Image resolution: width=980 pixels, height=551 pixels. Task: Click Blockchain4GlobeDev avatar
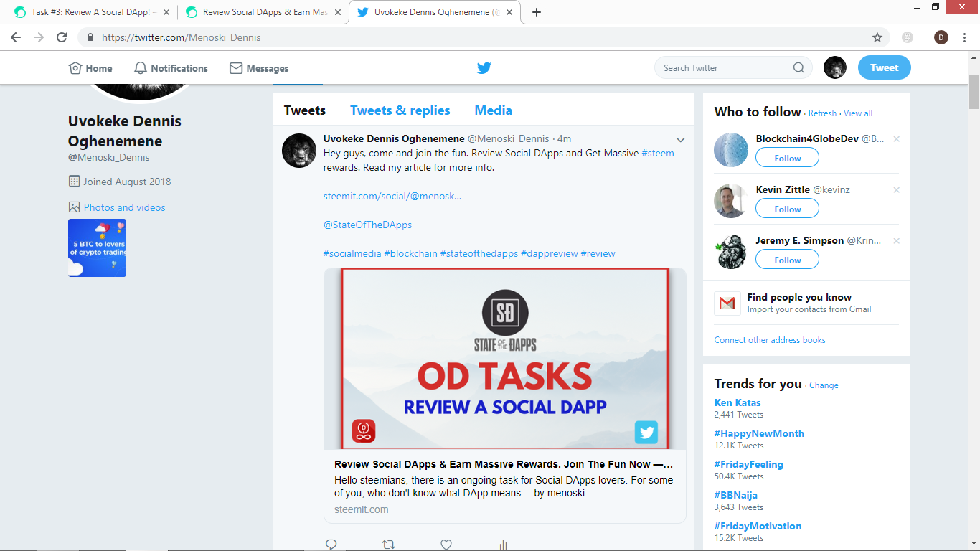[x=731, y=150]
